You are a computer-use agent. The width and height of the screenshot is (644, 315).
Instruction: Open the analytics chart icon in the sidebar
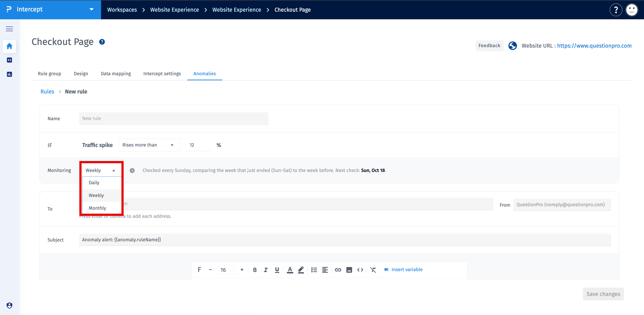coord(9,74)
